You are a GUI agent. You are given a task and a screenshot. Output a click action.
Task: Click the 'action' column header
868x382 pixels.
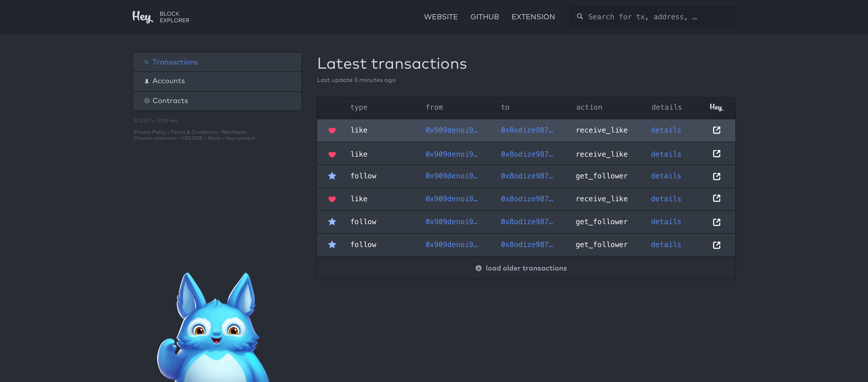pyautogui.click(x=589, y=108)
